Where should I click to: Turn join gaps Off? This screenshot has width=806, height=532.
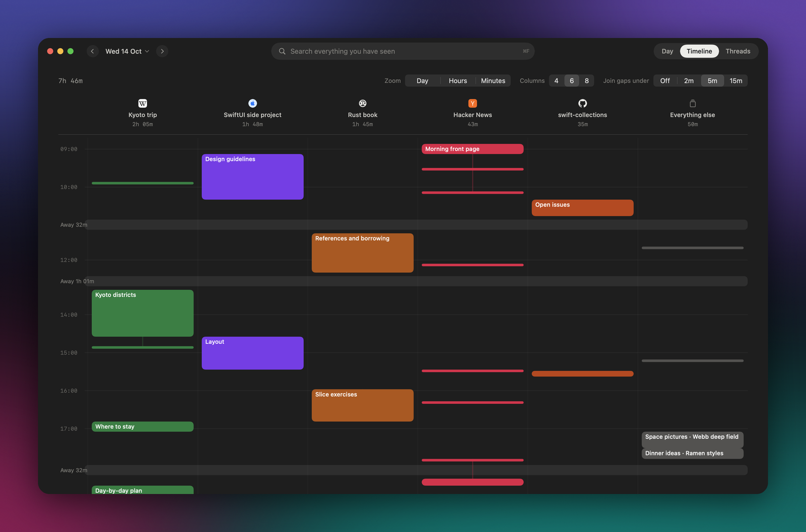pyautogui.click(x=665, y=81)
